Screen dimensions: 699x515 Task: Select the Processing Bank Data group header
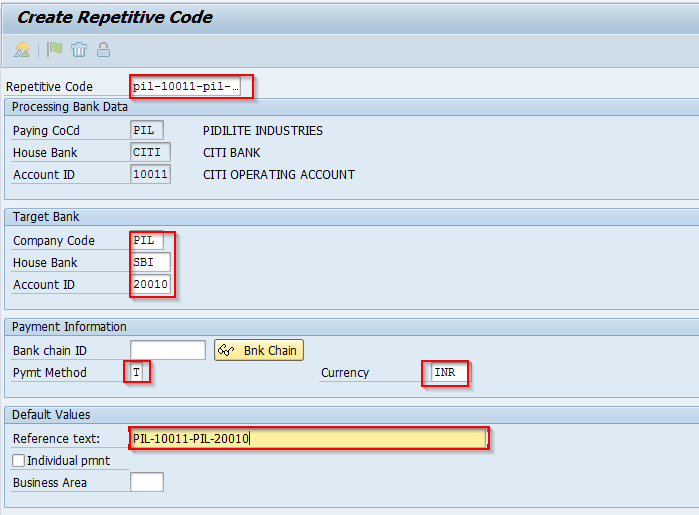pyautogui.click(x=70, y=107)
